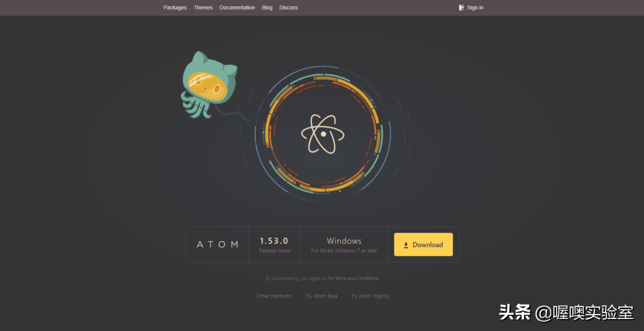Click Sign in
Image resolution: width=644 pixels, height=331 pixels.
coord(475,8)
